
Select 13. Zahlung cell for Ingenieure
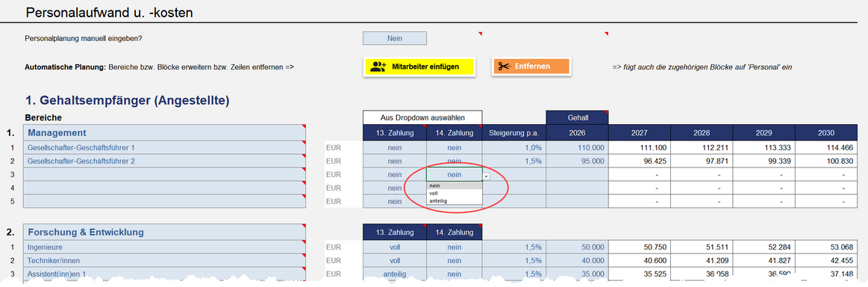point(395,247)
